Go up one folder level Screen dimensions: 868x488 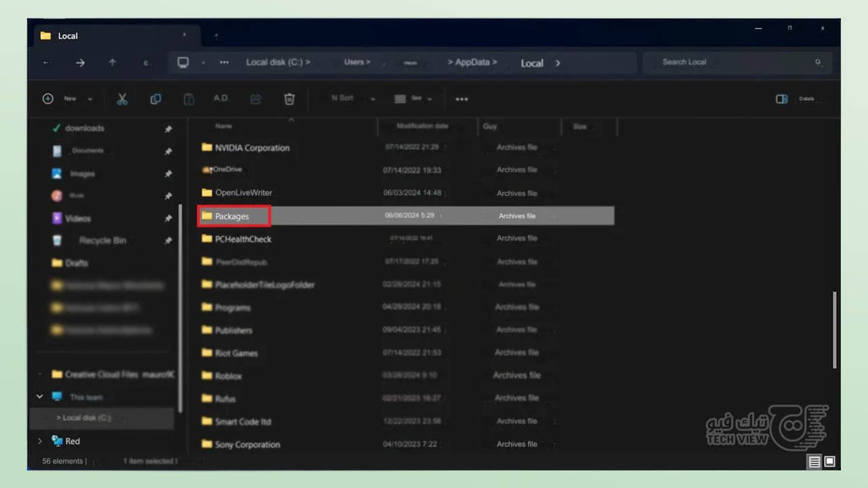coord(112,62)
